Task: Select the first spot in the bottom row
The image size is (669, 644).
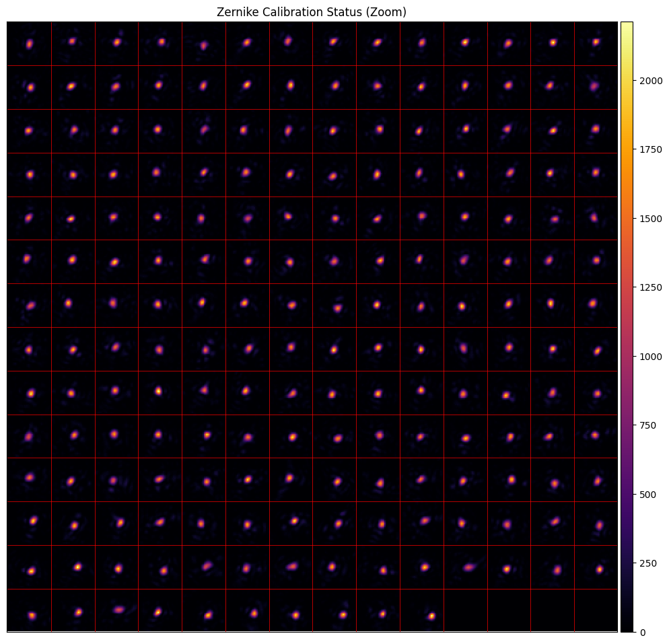Action: 32,616
